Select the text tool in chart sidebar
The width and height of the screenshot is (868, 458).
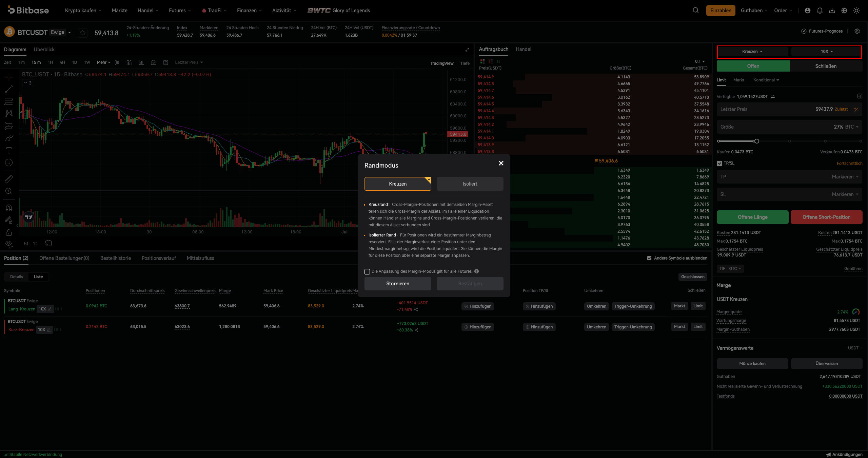coord(9,150)
